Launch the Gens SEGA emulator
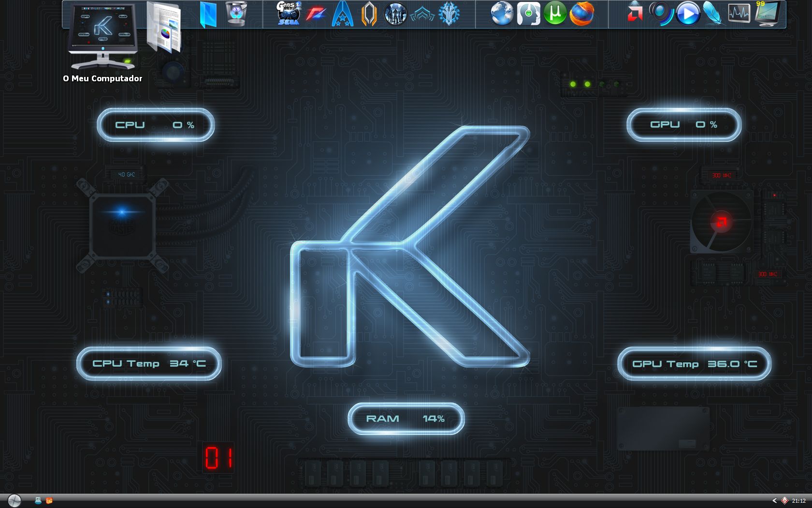 [288, 14]
